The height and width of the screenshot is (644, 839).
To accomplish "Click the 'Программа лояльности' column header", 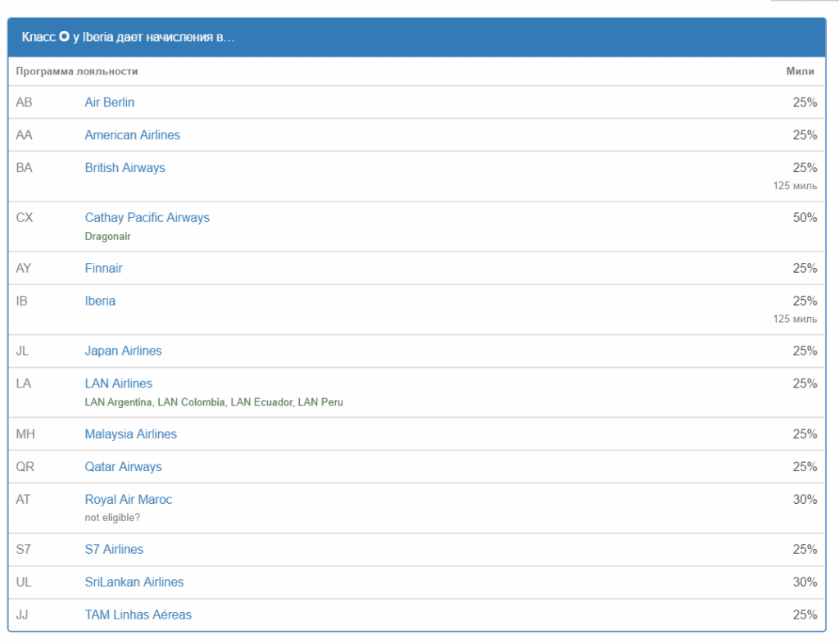I will pos(77,71).
